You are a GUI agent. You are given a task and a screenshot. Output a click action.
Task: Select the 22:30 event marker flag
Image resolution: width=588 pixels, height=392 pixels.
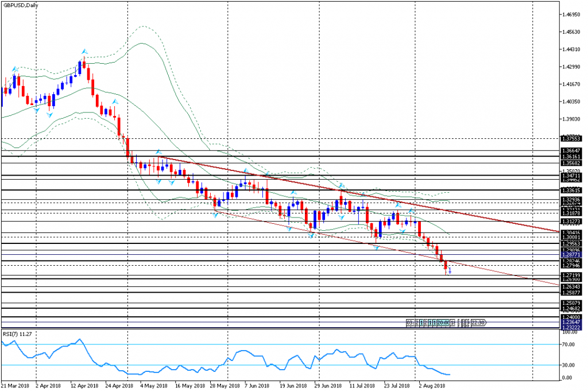click(479, 323)
